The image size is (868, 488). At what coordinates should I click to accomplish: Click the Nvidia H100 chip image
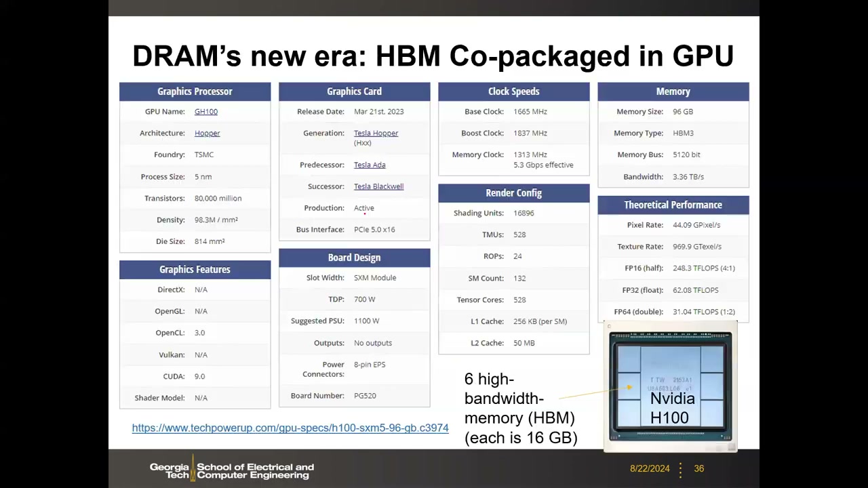(670, 388)
